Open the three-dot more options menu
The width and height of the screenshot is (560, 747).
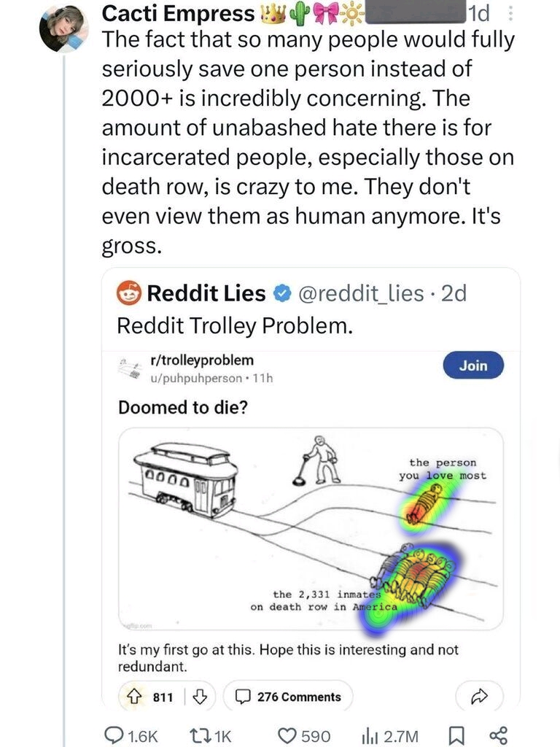[x=510, y=13]
